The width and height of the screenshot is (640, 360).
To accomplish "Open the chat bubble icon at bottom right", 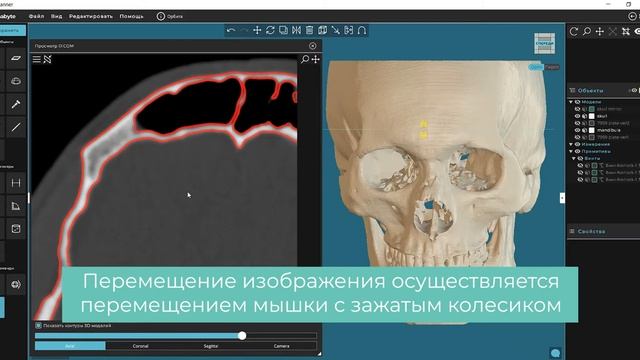I will 555,353.
